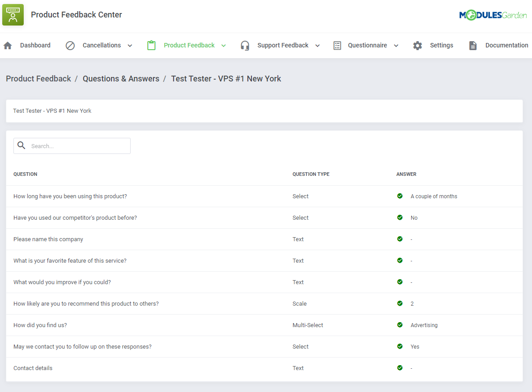Click 'Test Tester - VPS #1 New York' breadcrumb
This screenshot has height=392, width=532.
coord(226,79)
